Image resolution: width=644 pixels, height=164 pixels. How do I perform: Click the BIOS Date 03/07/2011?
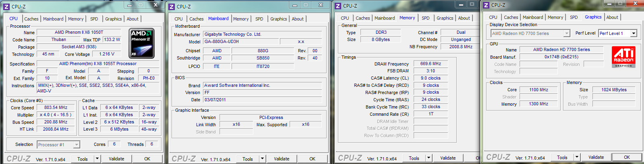[262, 100]
